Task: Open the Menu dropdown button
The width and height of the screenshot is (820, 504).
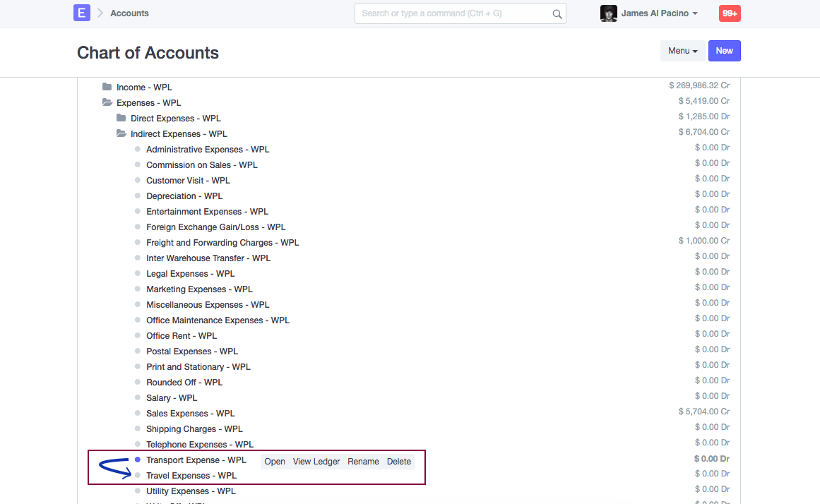Action: 682,51
